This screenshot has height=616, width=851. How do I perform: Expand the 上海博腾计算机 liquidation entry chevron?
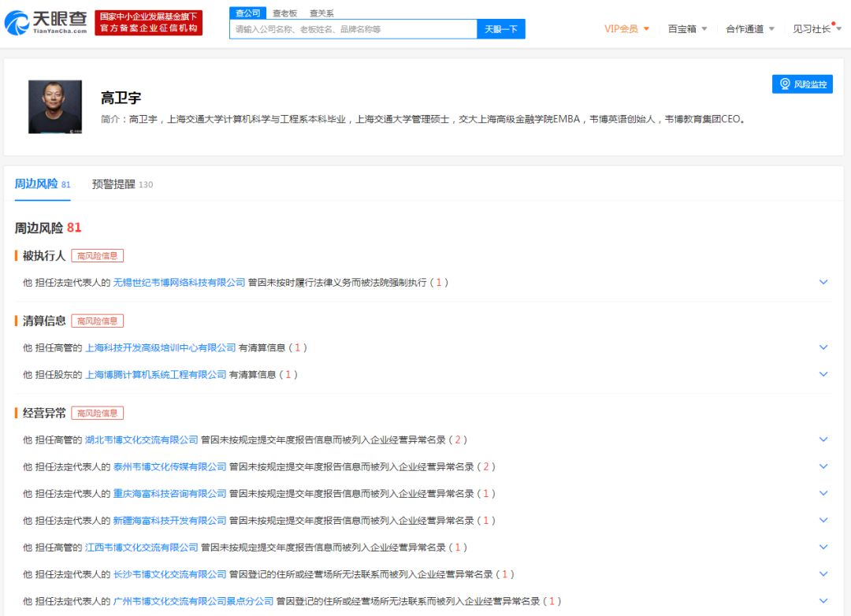823,374
